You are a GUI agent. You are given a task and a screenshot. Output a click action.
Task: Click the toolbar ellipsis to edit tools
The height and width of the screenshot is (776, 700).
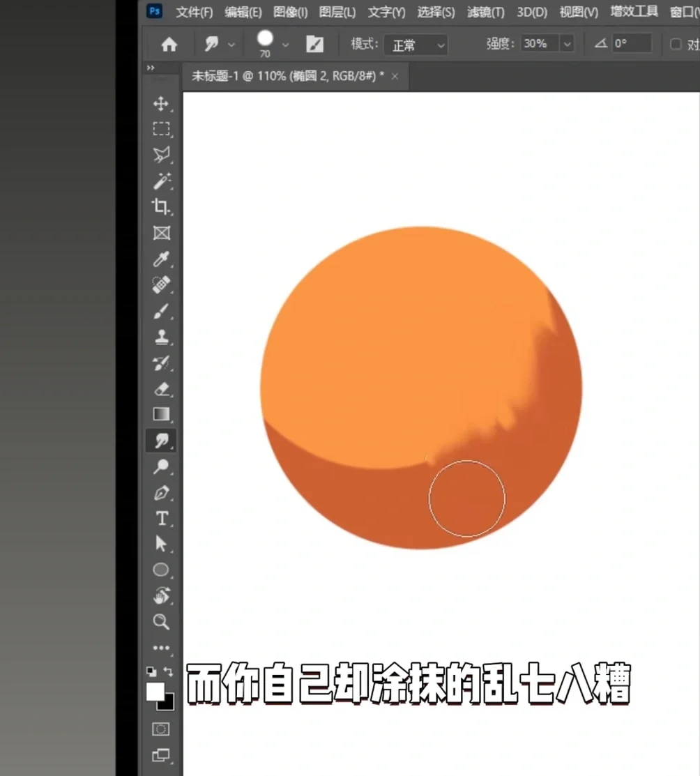point(161,648)
